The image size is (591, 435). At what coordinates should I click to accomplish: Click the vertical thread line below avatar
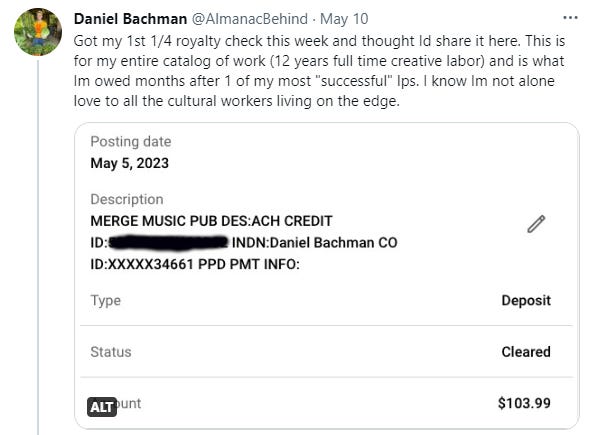pyautogui.click(x=38, y=247)
